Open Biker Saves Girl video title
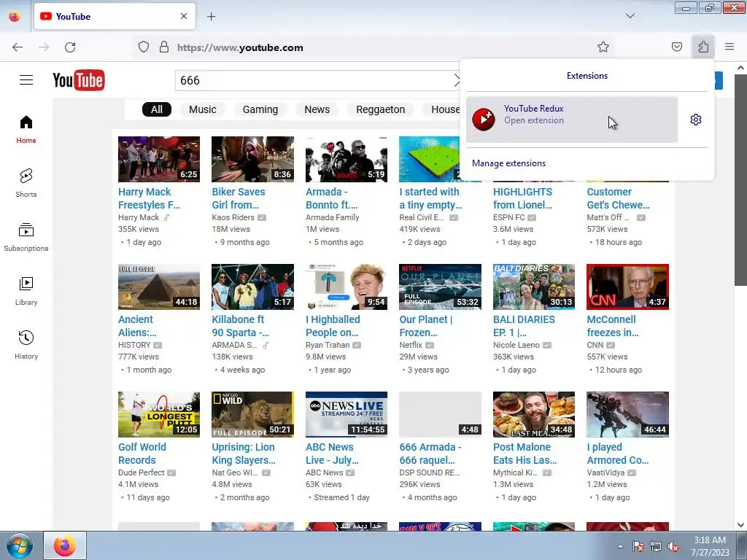This screenshot has width=747, height=560. [239, 198]
